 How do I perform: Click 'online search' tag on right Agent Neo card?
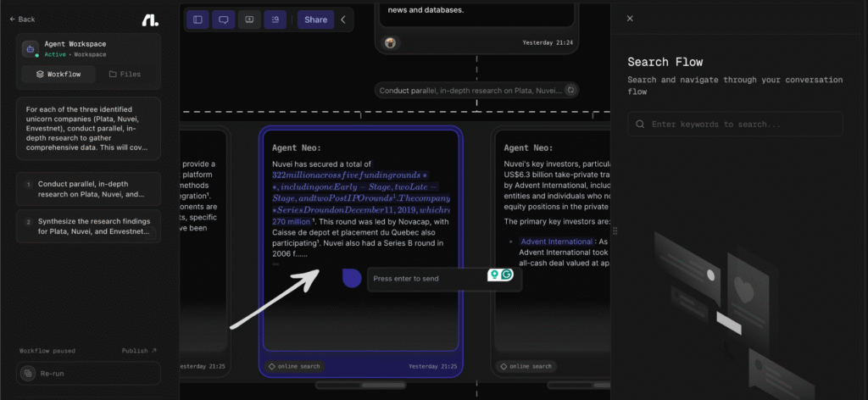[x=526, y=366]
